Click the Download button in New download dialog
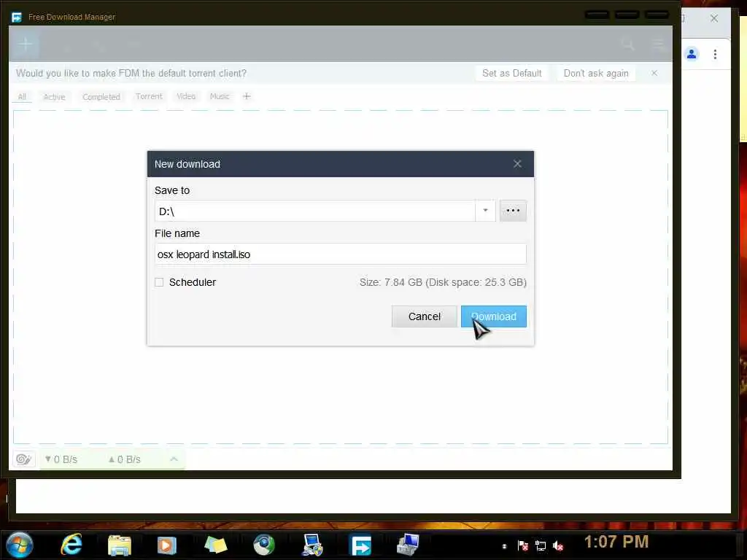This screenshot has height=560, width=747. point(494,316)
